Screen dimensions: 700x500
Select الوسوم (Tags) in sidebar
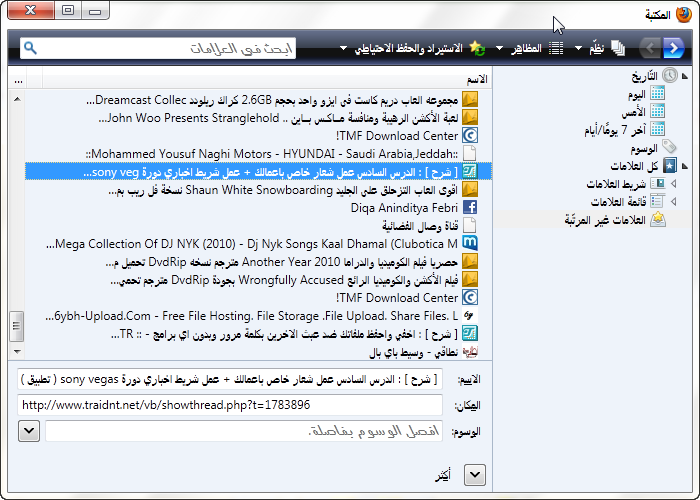(644, 148)
